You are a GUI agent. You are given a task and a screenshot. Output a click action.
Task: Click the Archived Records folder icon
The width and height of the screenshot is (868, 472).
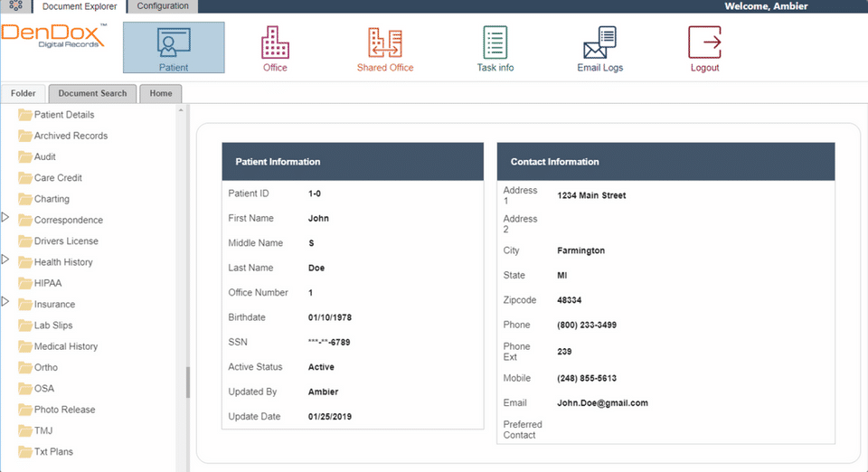click(x=25, y=136)
